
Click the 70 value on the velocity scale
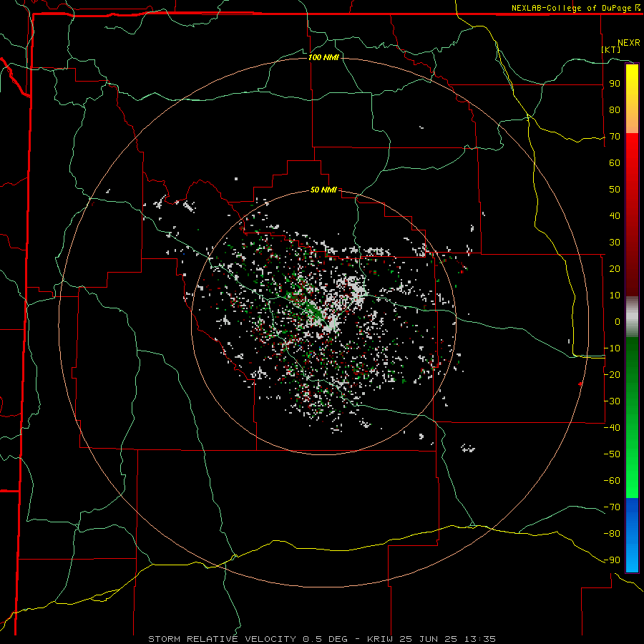pos(615,137)
